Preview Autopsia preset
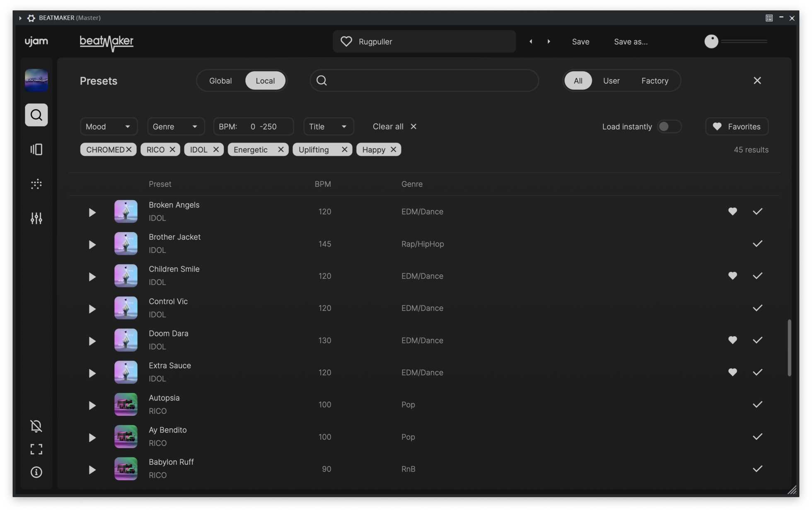Screen dimensions: 812x512 click(x=92, y=405)
